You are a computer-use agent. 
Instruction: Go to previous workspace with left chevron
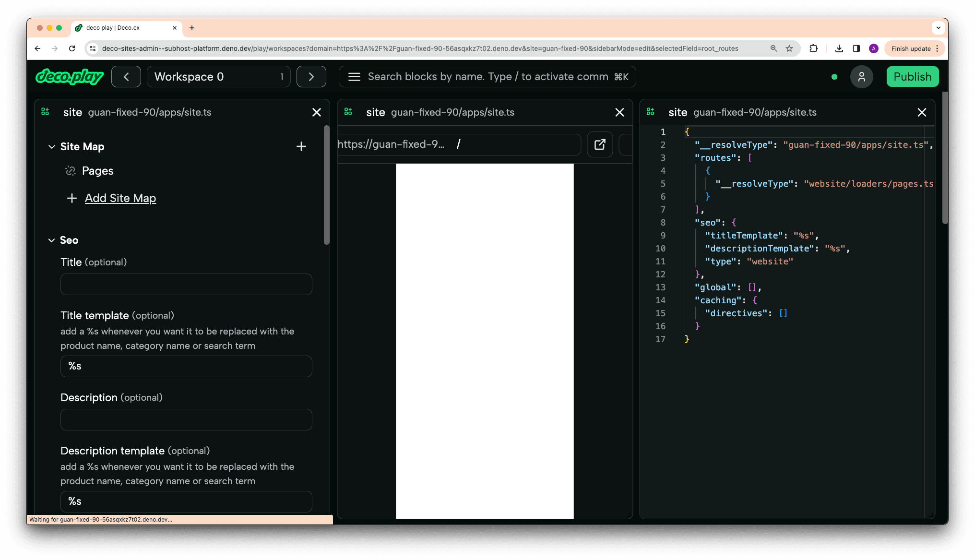click(126, 77)
